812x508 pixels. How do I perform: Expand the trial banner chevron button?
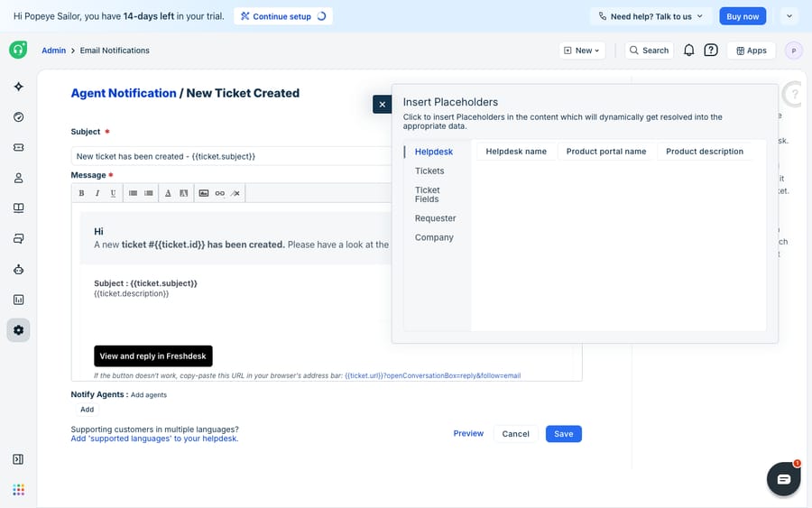click(789, 16)
